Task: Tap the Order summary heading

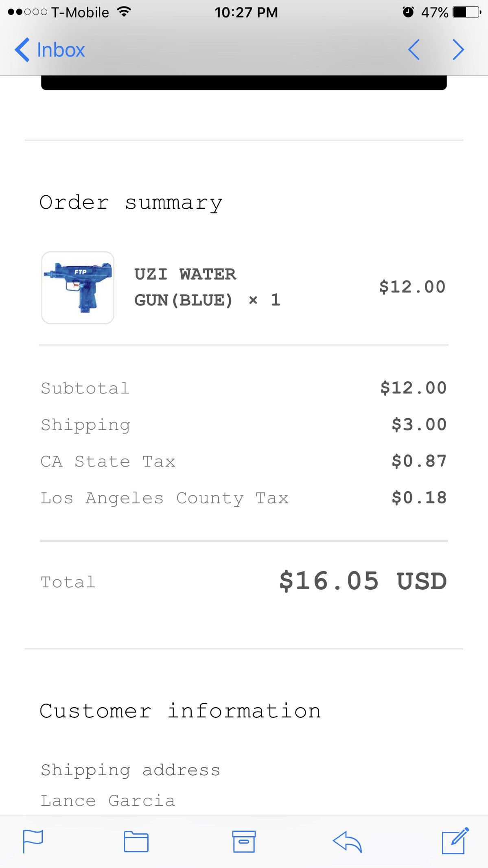Action: tap(131, 203)
